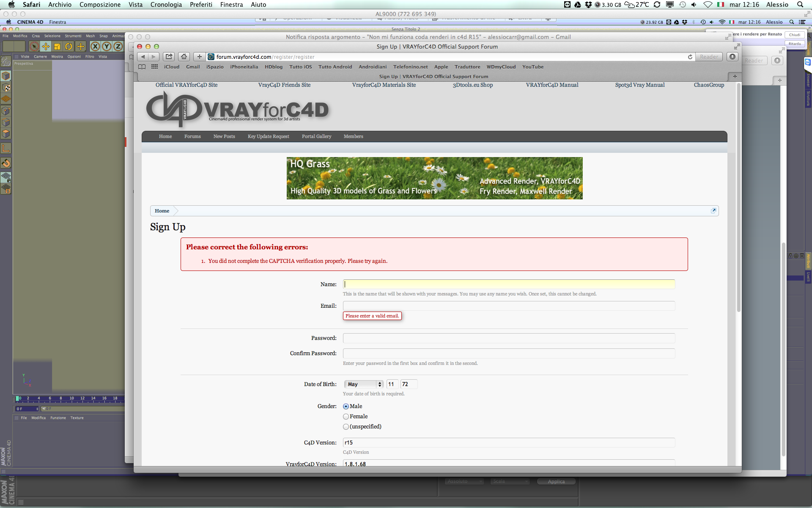This screenshot has width=812, height=508.
Task: Click into the Email input field
Action: 509,306
